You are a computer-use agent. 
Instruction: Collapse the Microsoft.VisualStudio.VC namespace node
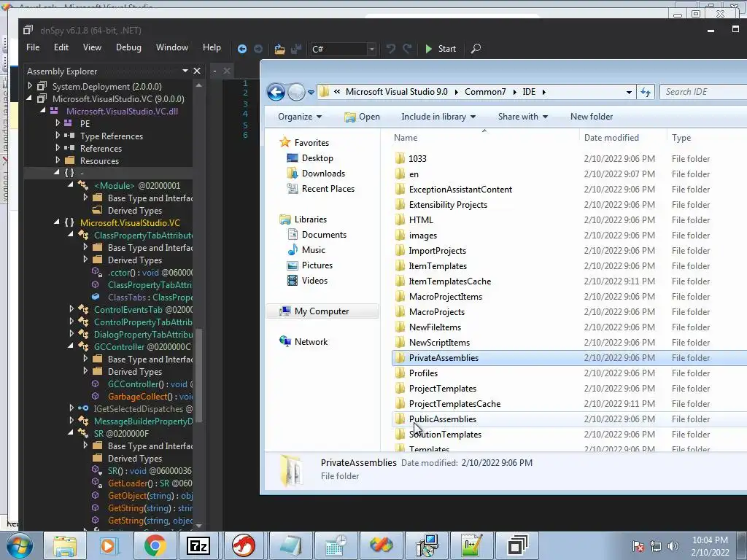[x=57, y=222]
